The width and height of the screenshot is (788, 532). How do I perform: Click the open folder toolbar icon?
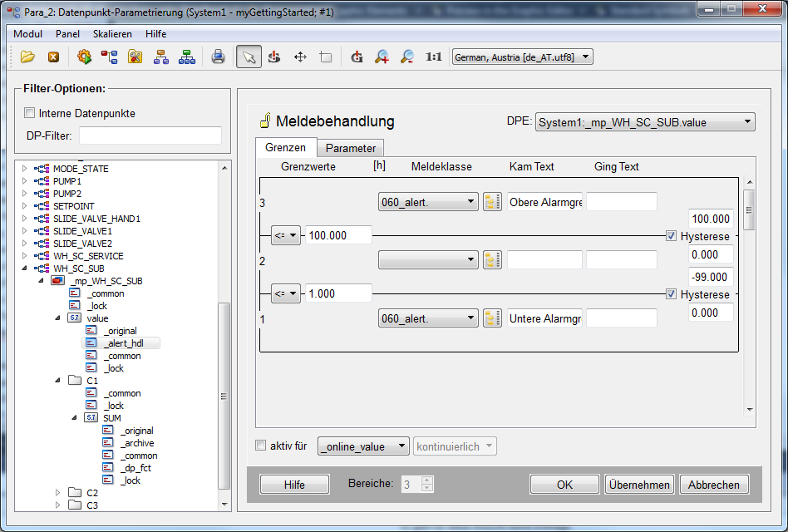point(27,57)
